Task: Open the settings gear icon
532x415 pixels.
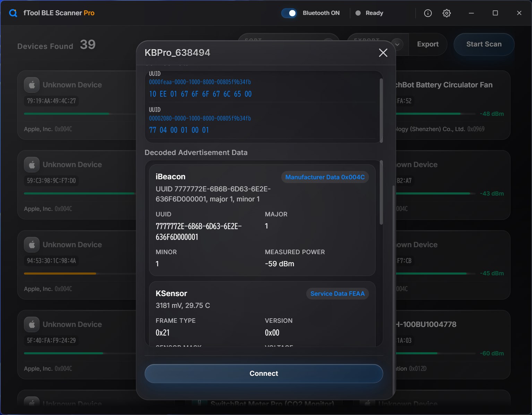Action: click(447, 13)
